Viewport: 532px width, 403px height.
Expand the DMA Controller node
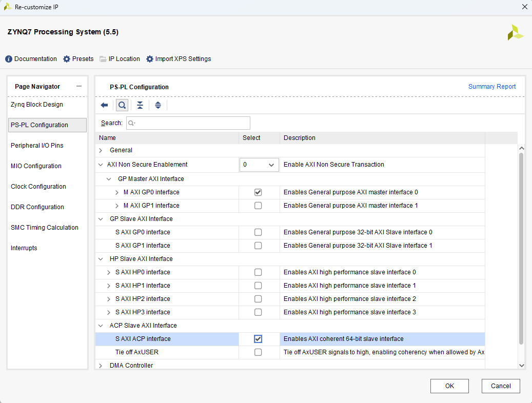click(101, 366)
